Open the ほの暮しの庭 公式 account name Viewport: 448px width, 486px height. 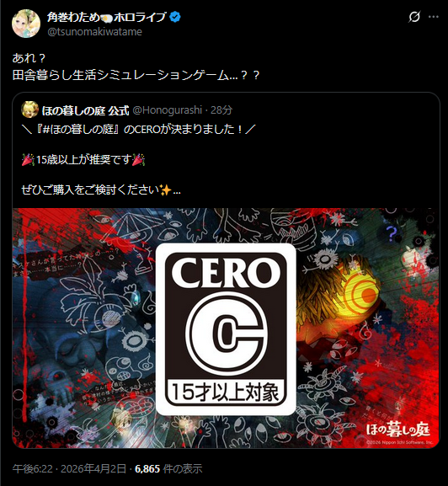85,110
